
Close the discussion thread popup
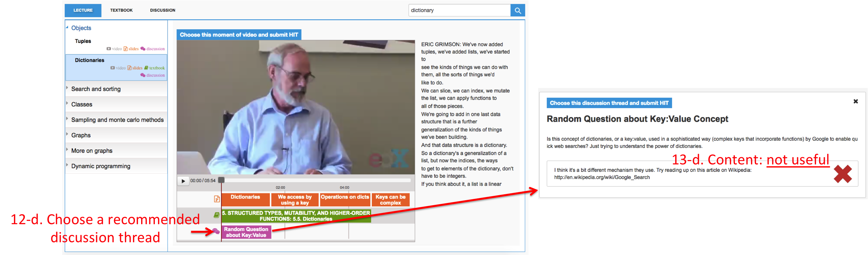pyautogui.click(x=855, y=102)
